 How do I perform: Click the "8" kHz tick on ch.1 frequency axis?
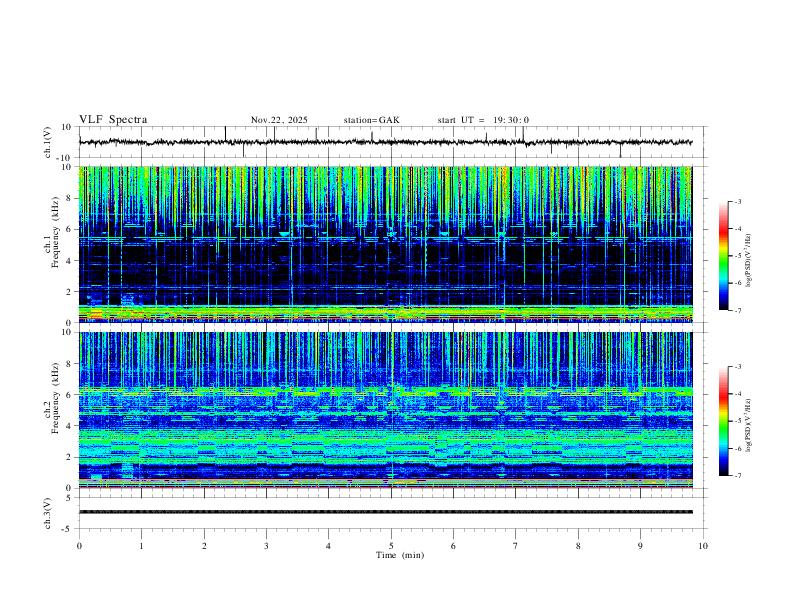point(69,198)
